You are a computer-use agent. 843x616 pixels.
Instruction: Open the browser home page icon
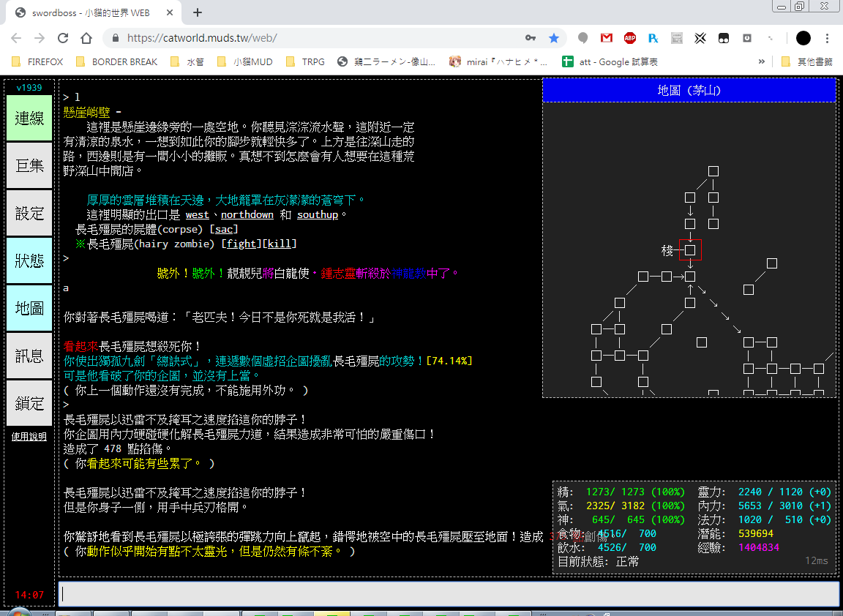click(86, 38)
